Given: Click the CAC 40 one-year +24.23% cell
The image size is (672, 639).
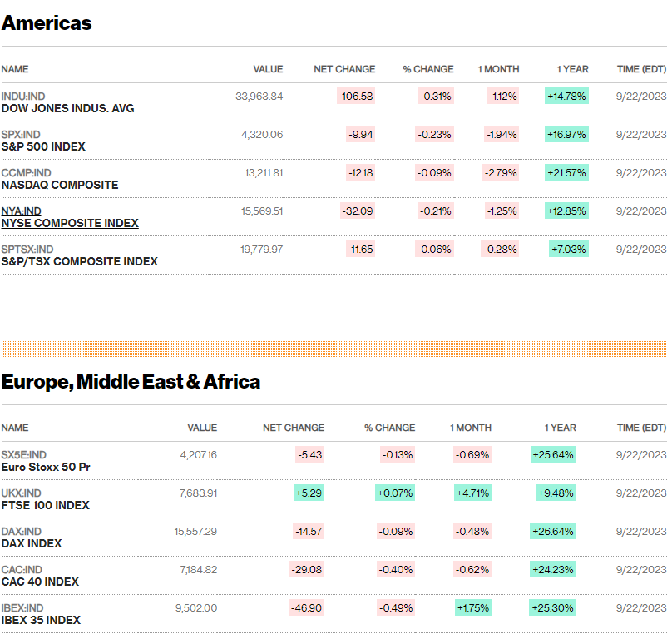Looking at the screenshot, I should click(553, 569).
